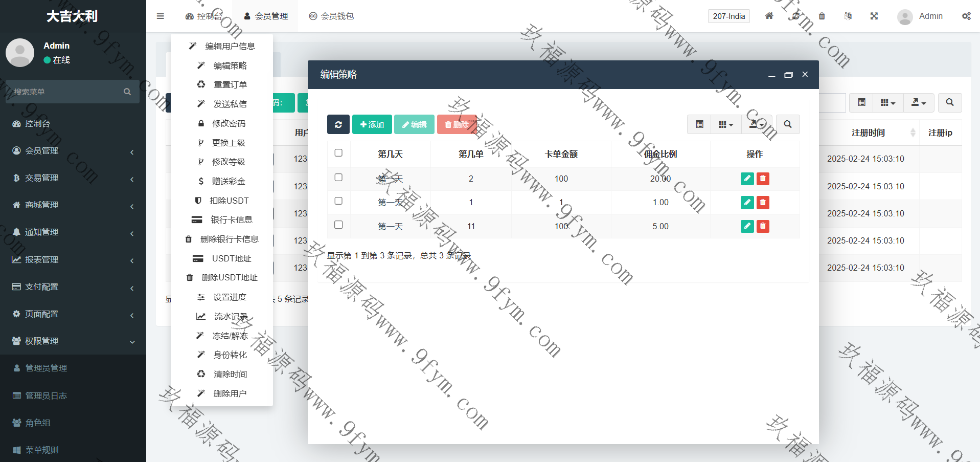This screenshot has height=462, width=980.
Task: Click the green edit icon in the first strategy row
Action: [x=747, y=179]
